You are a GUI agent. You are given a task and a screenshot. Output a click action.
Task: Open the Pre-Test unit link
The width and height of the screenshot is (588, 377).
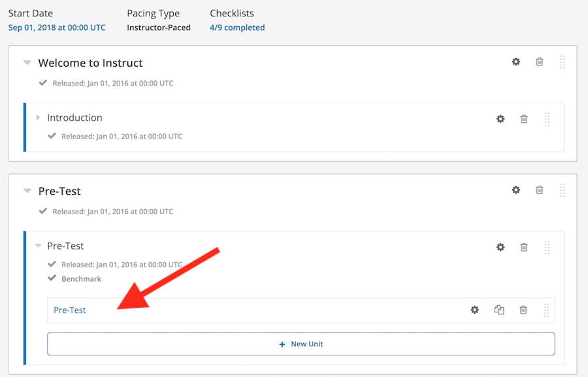pos(70,310)
